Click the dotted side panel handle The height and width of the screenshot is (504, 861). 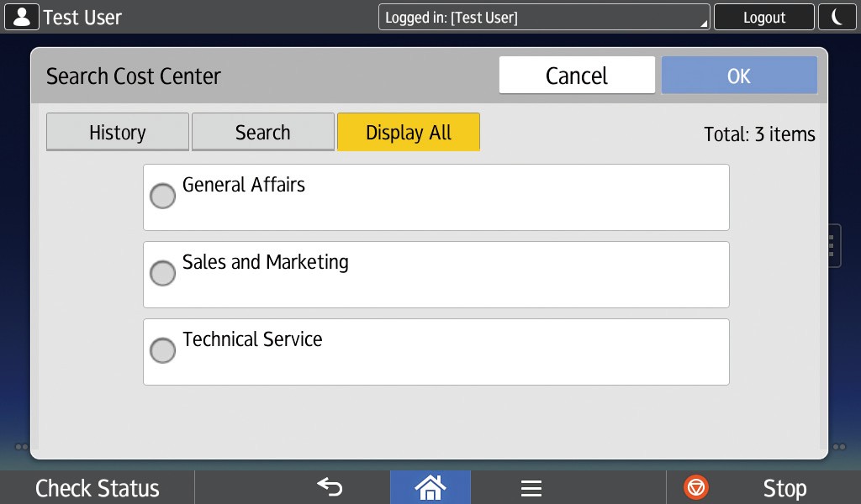click(832, 245)
